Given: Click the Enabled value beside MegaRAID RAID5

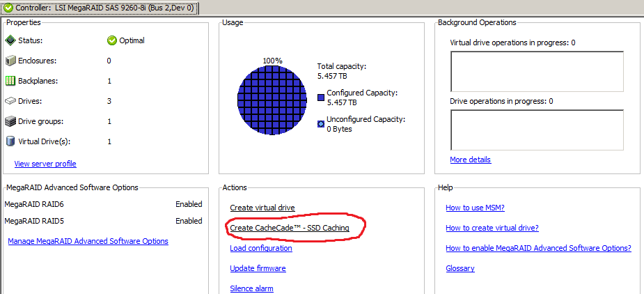Looking at the screenshot, I should click(189, 221).
